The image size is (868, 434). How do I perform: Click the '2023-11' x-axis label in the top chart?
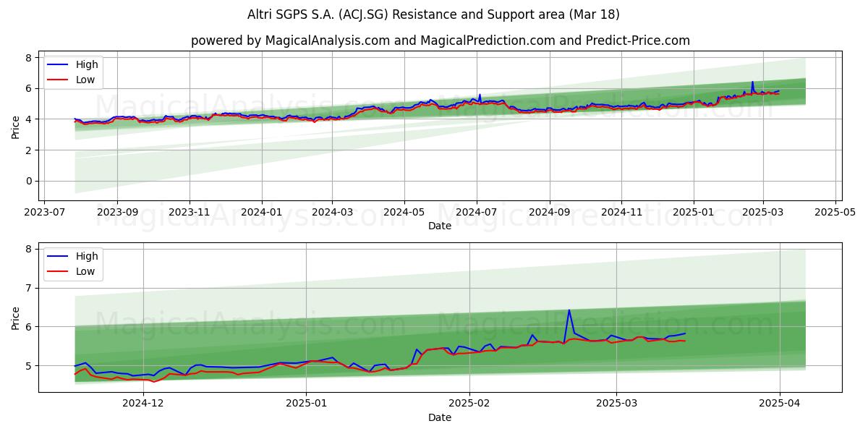click(190, 213)
